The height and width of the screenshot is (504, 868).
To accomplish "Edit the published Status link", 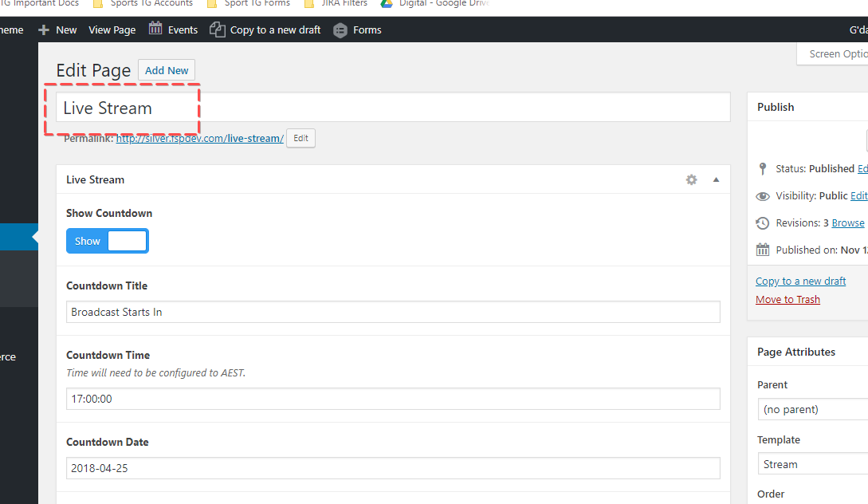I will (862, 168).
